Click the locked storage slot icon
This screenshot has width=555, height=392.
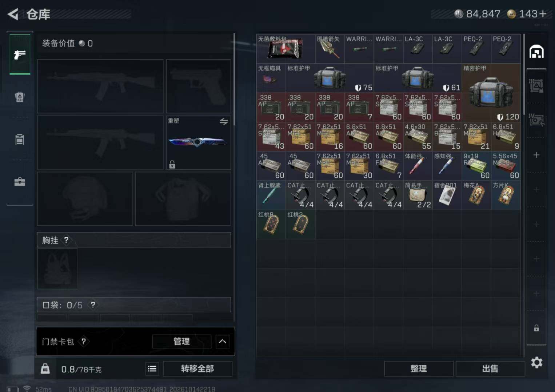536,328
